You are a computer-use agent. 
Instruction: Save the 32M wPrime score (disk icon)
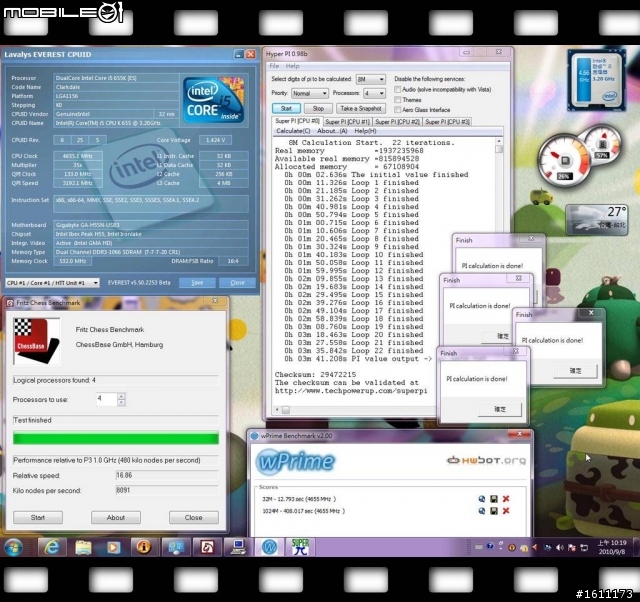[493, 499]
